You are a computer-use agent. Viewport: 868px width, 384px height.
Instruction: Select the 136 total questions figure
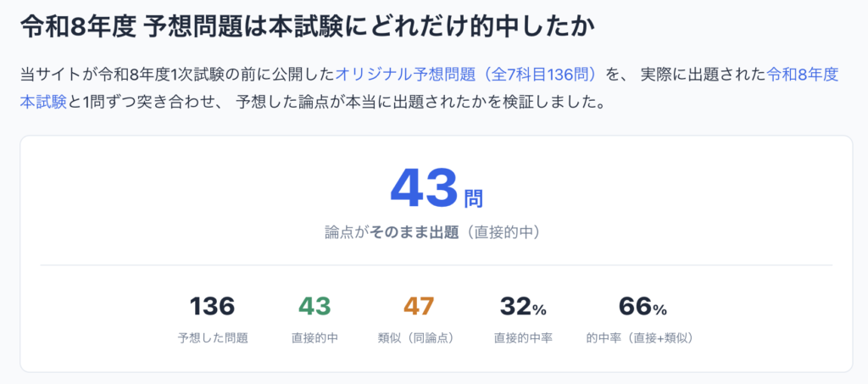click(x=213, y=307)
